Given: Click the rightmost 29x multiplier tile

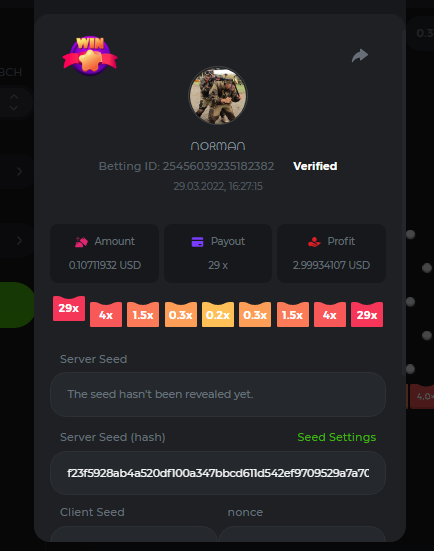Looking at the screenshot, I should coord(367,315).
